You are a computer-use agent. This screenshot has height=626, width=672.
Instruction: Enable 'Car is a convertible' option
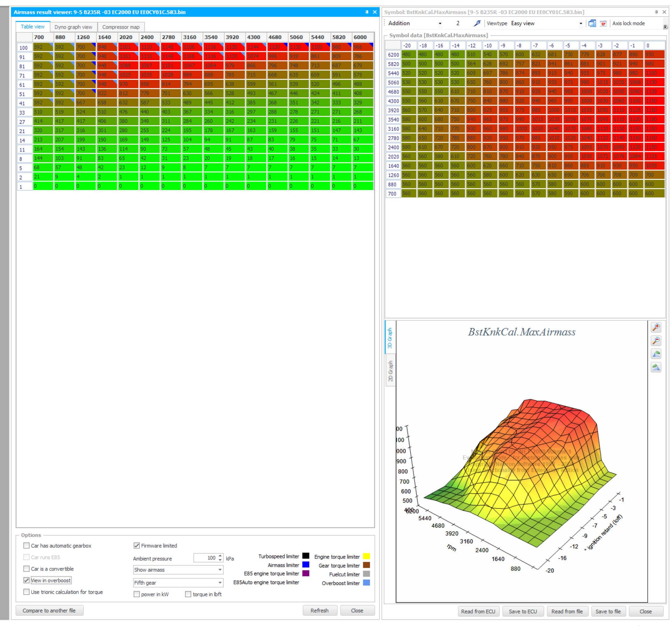coord(26,569)
